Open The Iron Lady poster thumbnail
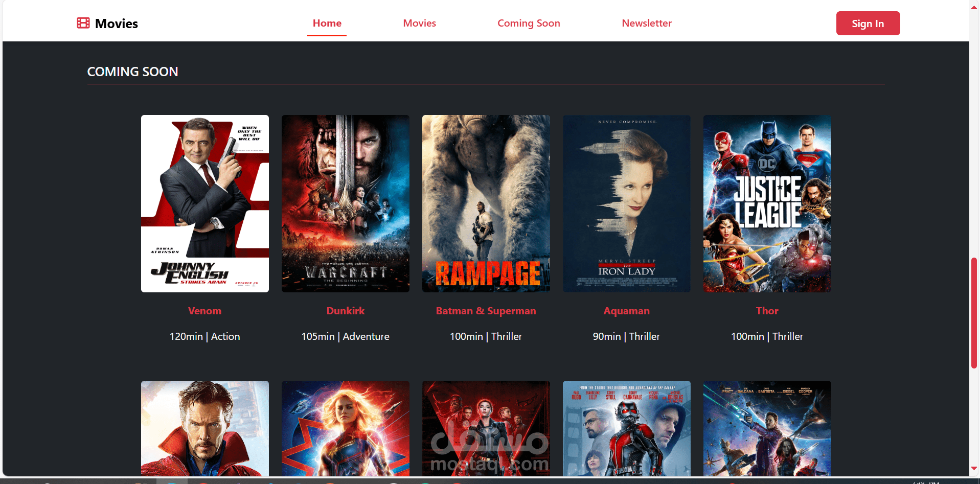The height and width of the screenshot is (484, 980). (x=627, y=203)
